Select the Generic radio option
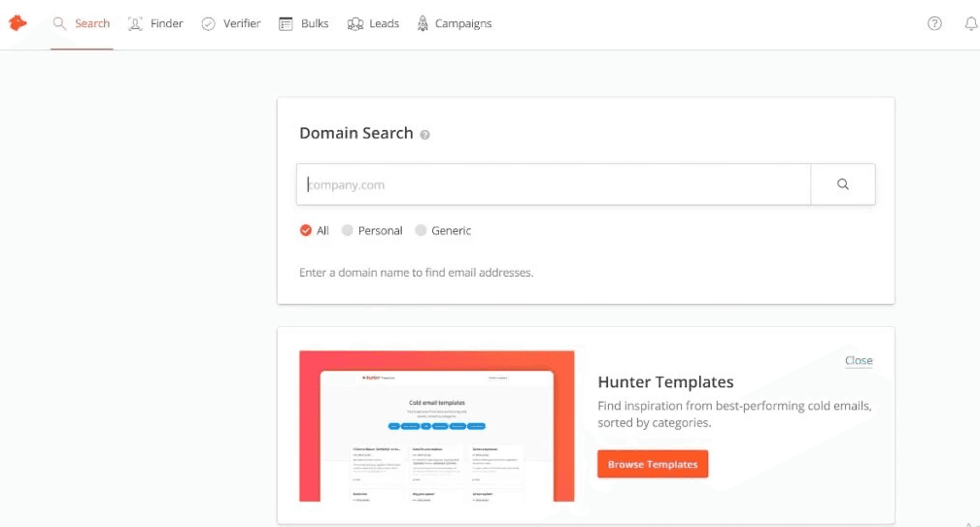The width and height of the screenshot is (980, 527). click(421, 230)
